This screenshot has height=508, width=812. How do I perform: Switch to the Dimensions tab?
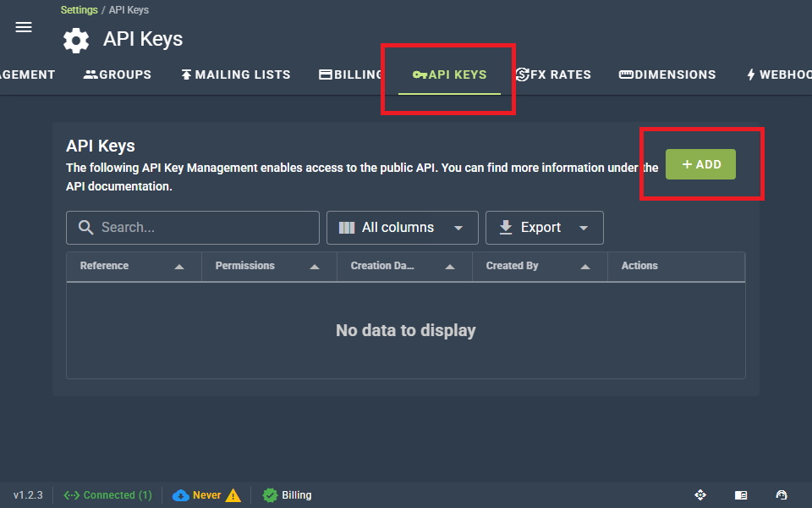pos(667,75)
